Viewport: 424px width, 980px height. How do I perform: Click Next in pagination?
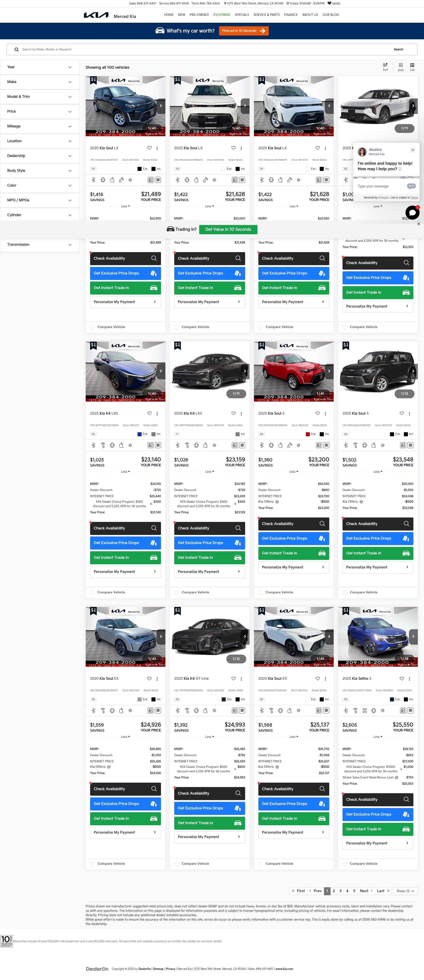(366, 891)
